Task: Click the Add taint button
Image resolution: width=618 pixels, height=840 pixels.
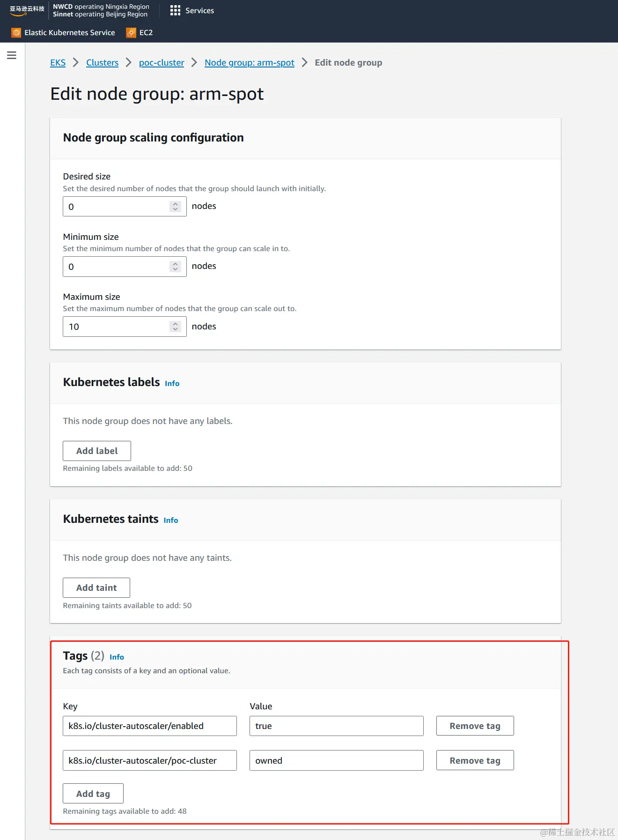Action: tap(96, 587)
